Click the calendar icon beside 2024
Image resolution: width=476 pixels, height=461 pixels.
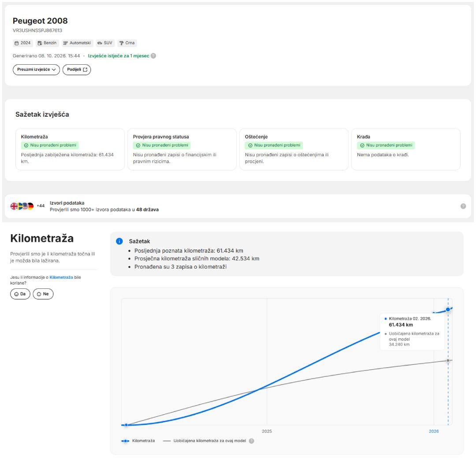pos(17,43)
